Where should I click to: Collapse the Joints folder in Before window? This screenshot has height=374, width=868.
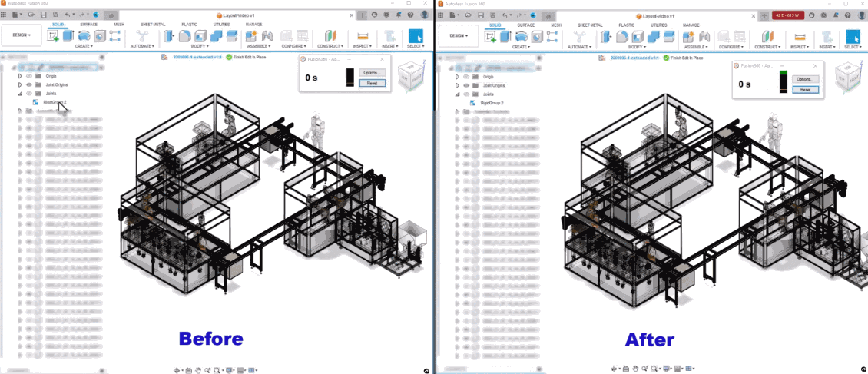pos(21,94)
